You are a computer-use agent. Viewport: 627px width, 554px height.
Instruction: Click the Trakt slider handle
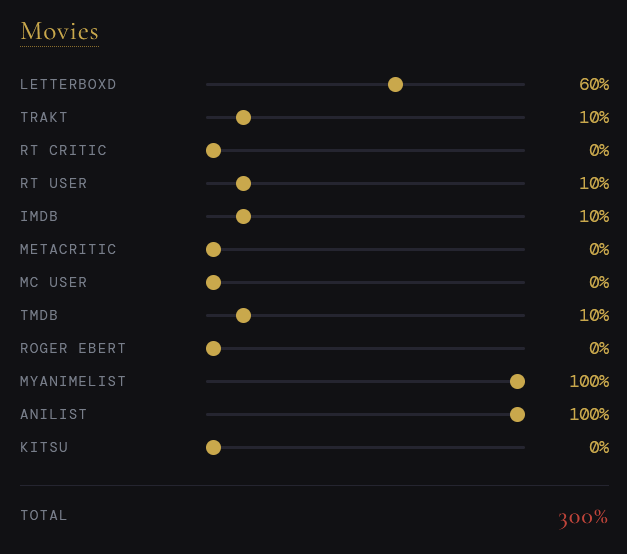pos(243,118)
